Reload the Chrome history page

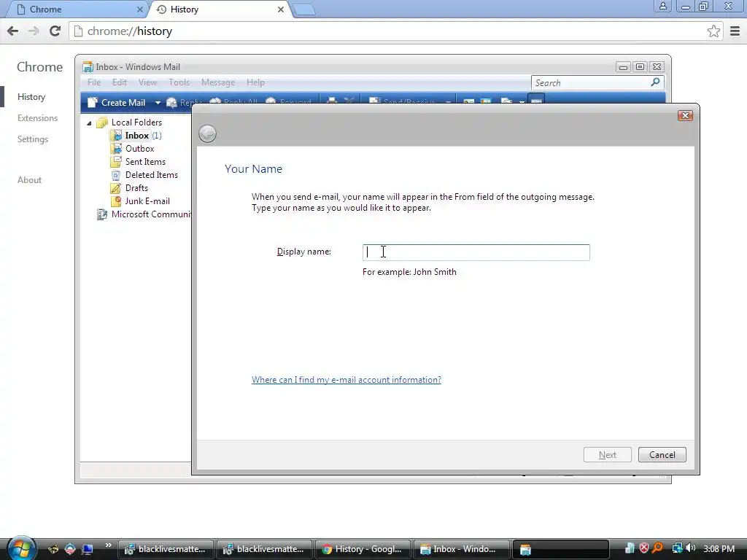[55, 31]
